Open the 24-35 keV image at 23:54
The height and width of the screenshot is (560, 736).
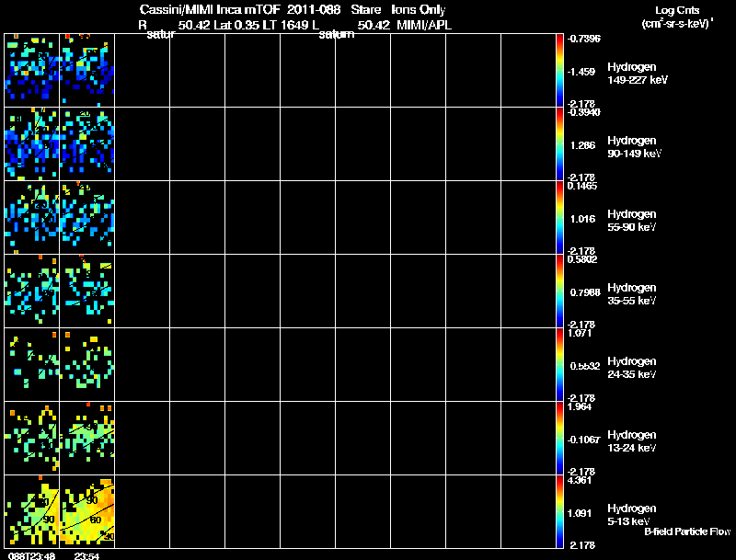tap(86, 365)
